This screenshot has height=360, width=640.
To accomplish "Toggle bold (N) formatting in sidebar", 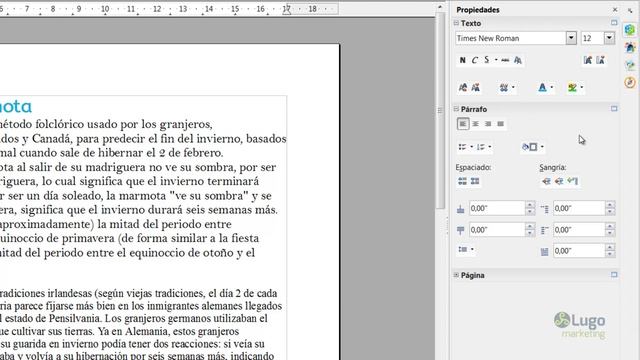I will pyautogui.click(x=462, y=60).
